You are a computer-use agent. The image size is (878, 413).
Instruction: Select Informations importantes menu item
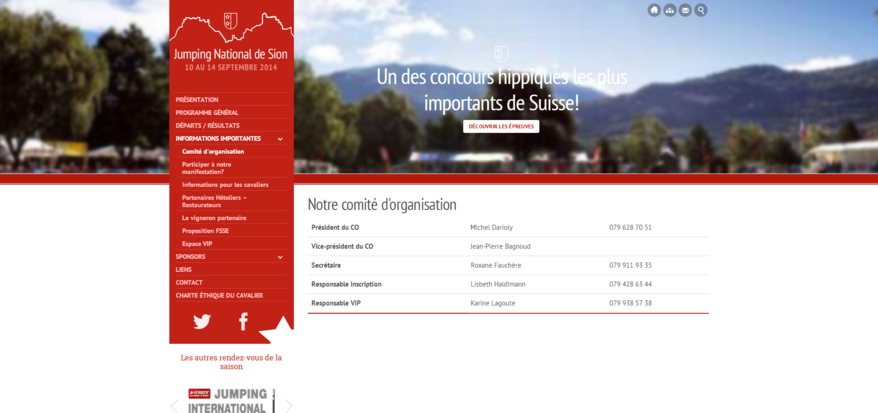tap(218, 138)
